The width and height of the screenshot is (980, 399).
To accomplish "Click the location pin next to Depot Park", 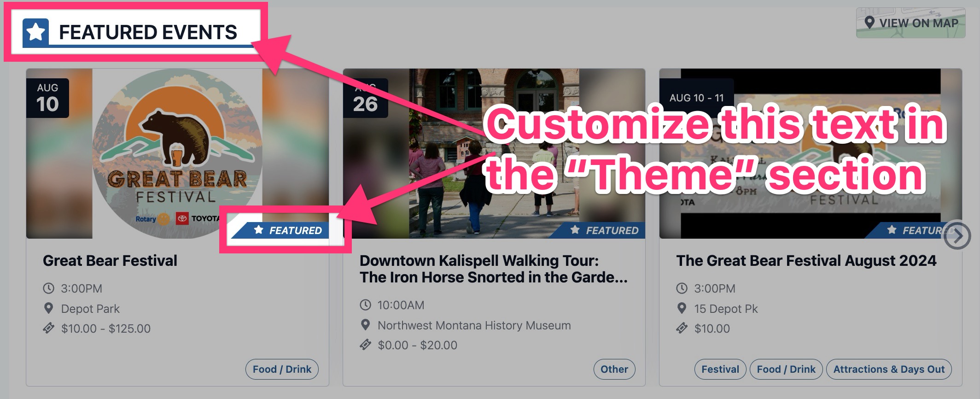I will pos(49,309).
